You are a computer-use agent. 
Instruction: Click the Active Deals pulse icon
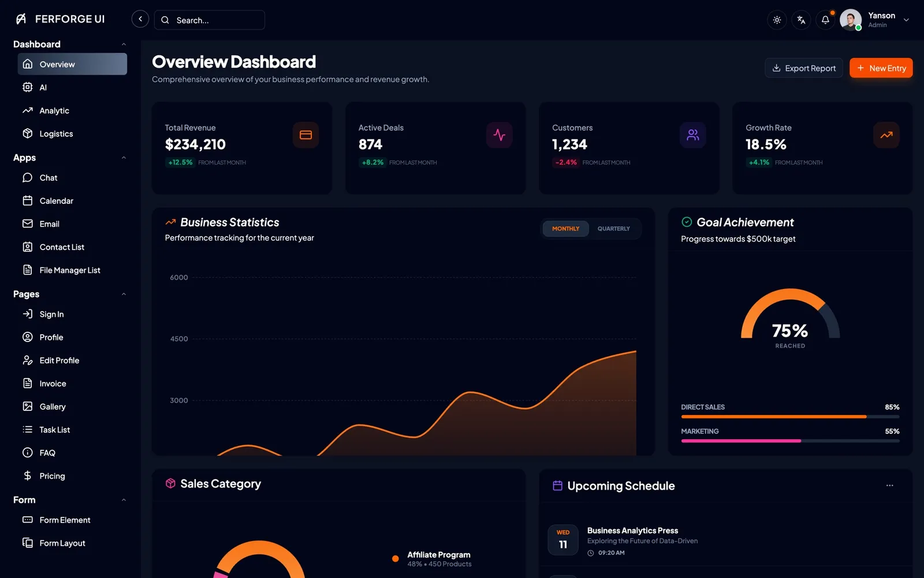tap(499, 135)
